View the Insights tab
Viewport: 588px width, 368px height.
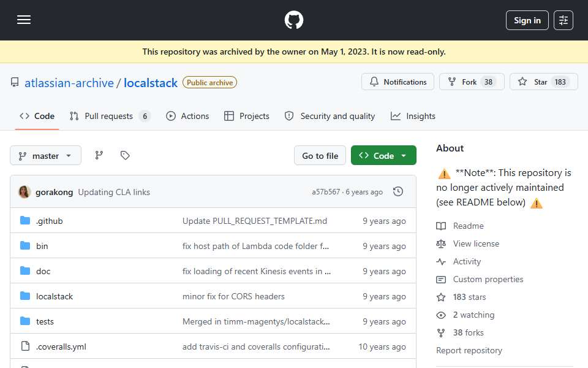(413, 116)
